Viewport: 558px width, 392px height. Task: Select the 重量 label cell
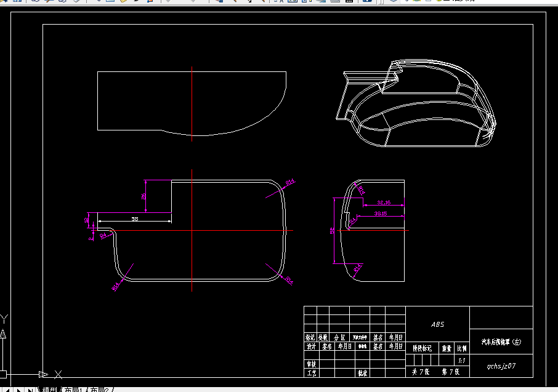(x=447, y=348)
